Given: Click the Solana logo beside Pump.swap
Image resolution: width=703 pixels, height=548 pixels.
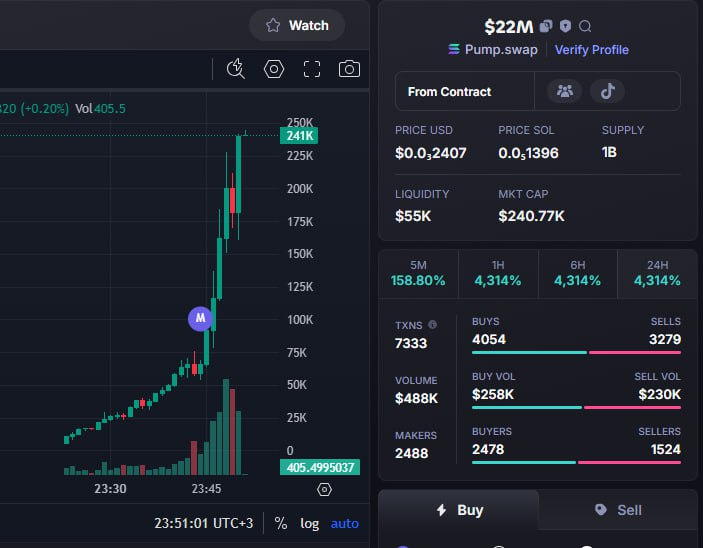Looking at the screenshot, I should pos(454,49).
